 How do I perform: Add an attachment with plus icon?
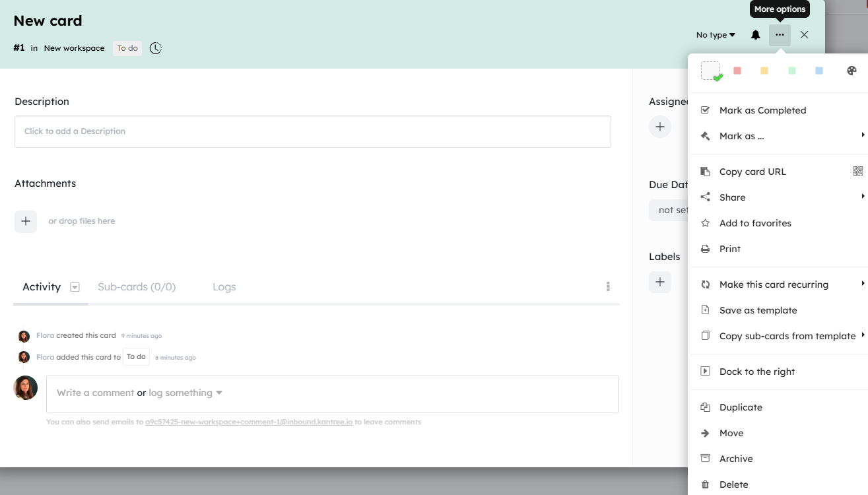(26, 221)
